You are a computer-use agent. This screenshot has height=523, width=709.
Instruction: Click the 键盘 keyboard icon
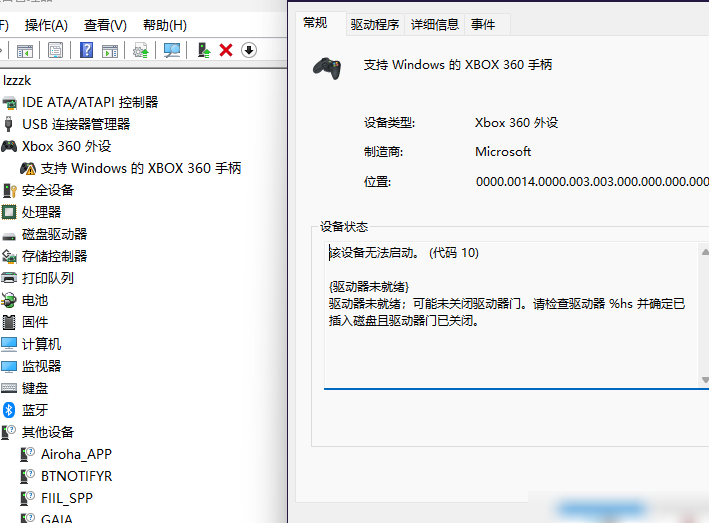tap(9, 388)
